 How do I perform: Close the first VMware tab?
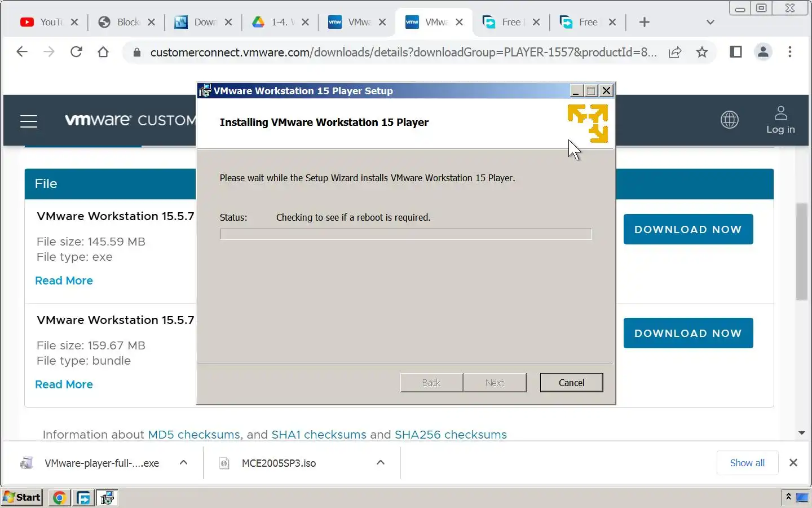click(382, 22)
